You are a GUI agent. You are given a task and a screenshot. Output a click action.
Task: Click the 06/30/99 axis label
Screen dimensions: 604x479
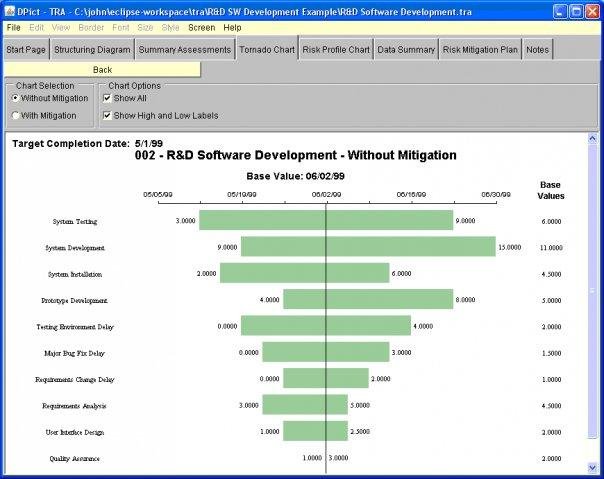click(496, 195)
